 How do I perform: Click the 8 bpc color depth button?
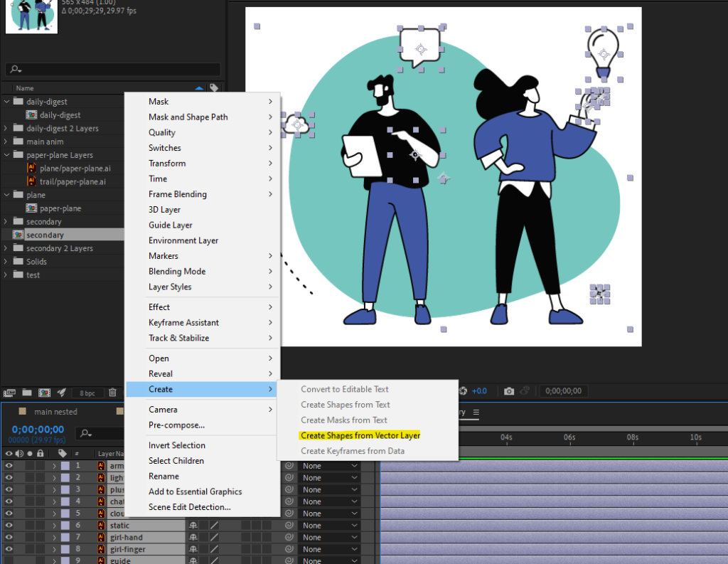(87, 393)
